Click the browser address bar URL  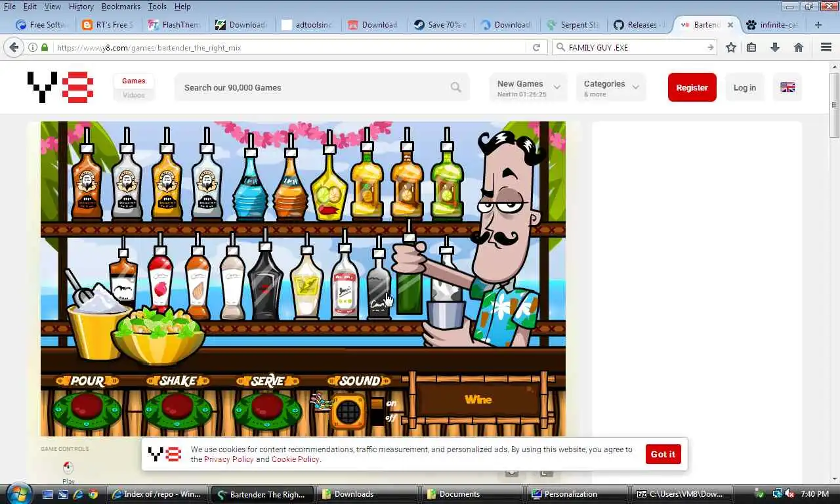289,47
